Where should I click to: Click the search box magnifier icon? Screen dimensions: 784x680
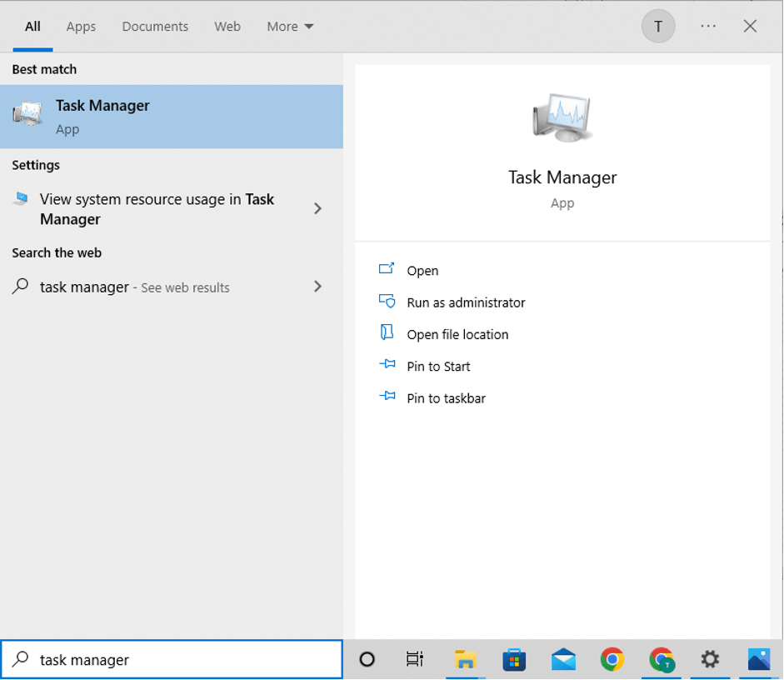pos(20,659)
